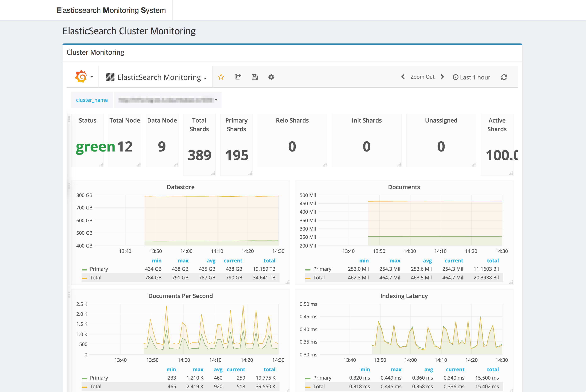
Task: Click the Status panel resize handle
Action: (x=101, y=165)
